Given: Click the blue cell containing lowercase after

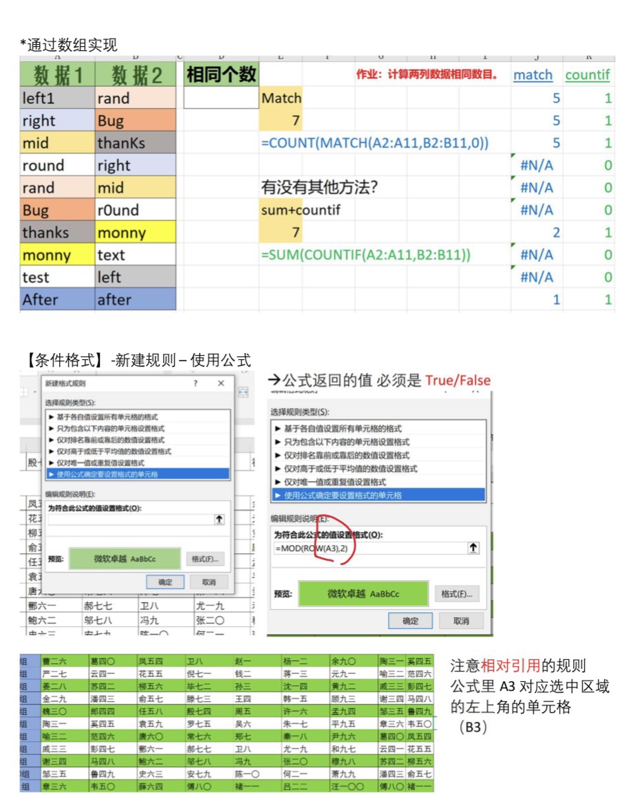Looking at the screenshot, I should [136, 299].
